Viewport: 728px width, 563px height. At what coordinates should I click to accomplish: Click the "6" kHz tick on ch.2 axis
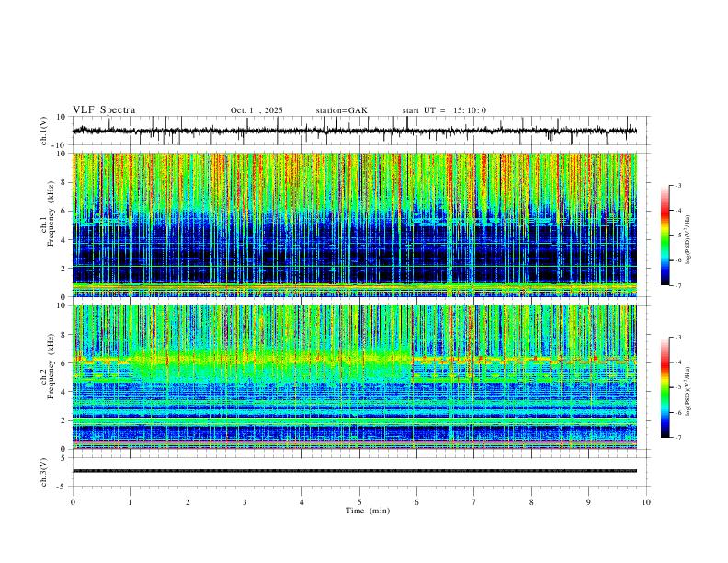[63, 363]
